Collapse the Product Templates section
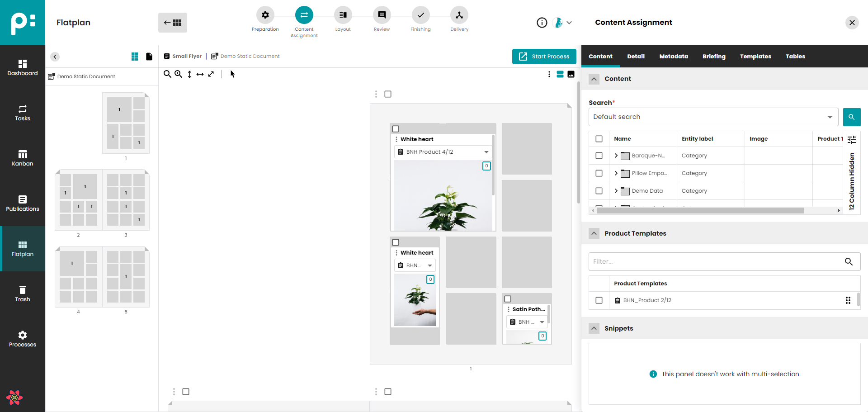 coord(594,233)
